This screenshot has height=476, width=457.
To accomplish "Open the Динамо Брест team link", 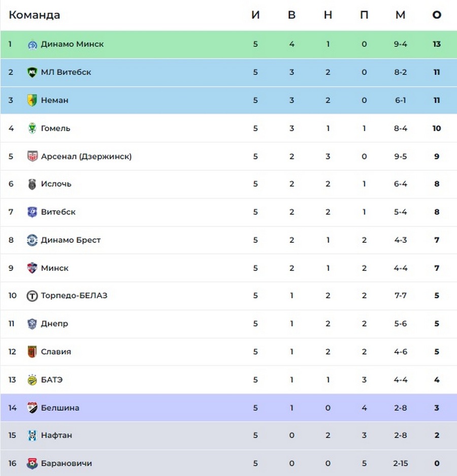I will point(71,240).
